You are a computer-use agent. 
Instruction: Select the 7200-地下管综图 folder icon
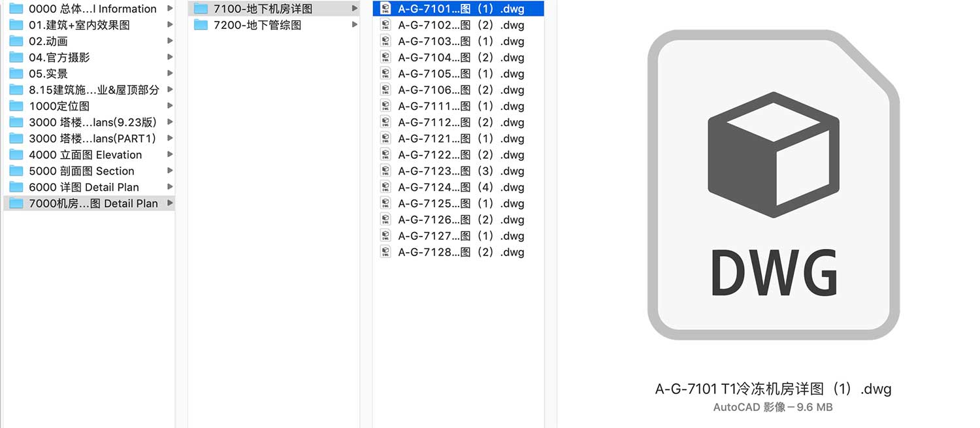[201, 25]
